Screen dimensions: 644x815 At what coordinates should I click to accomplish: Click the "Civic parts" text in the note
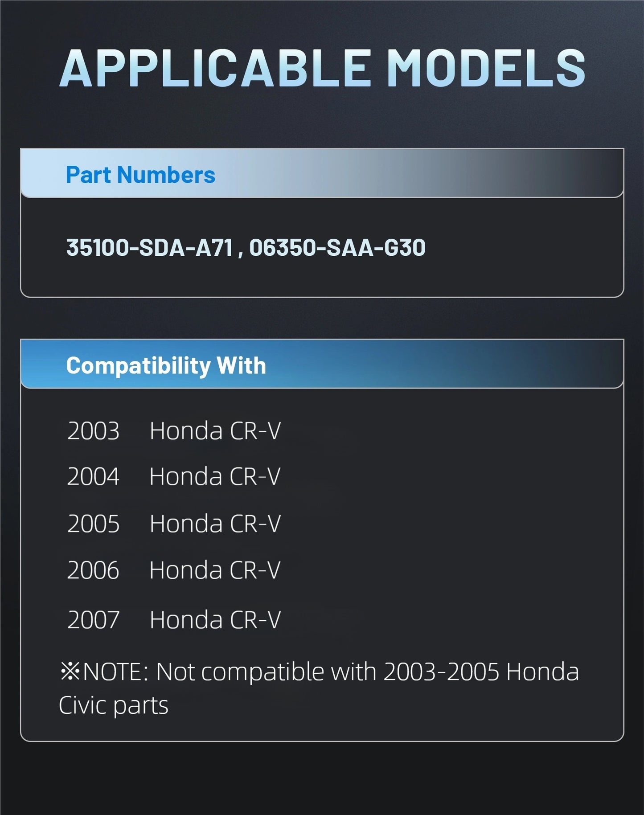[114, 706]
